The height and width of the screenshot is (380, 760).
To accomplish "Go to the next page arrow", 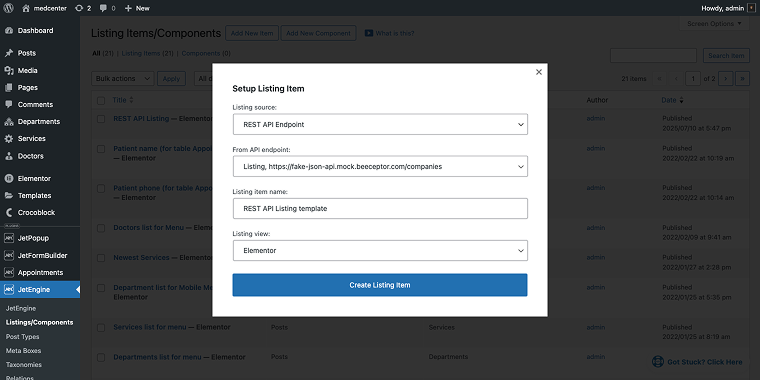I will tap(725, 79).
